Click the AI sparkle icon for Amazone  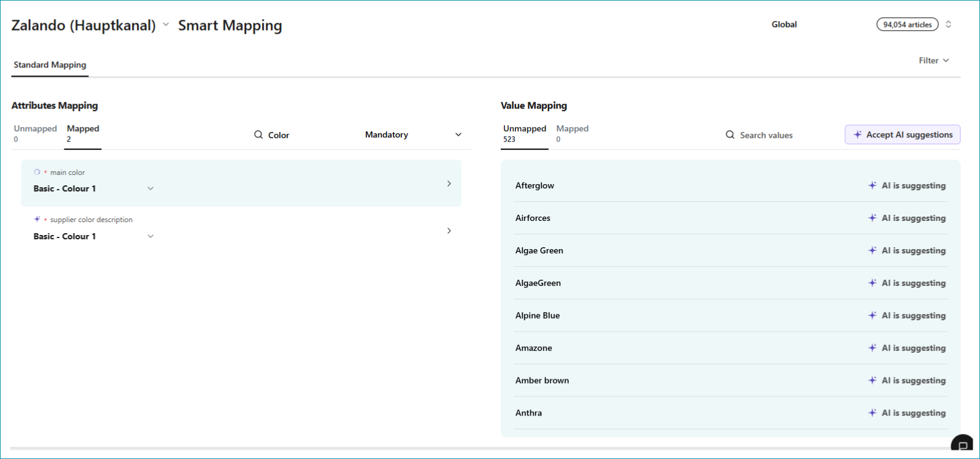(872, 348)
